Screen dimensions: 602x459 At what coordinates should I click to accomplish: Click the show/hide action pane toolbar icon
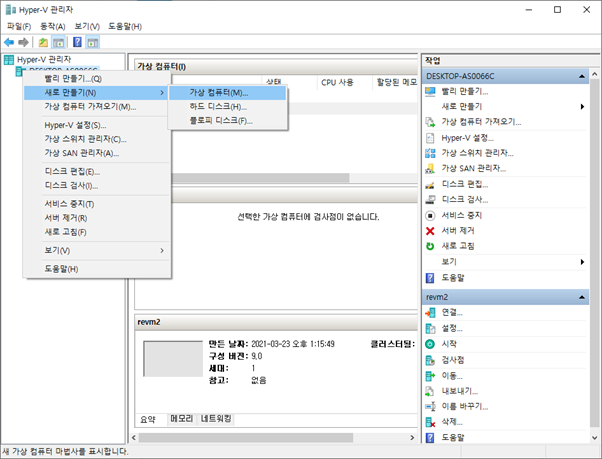pyautogui.click(x=92, y=42)
